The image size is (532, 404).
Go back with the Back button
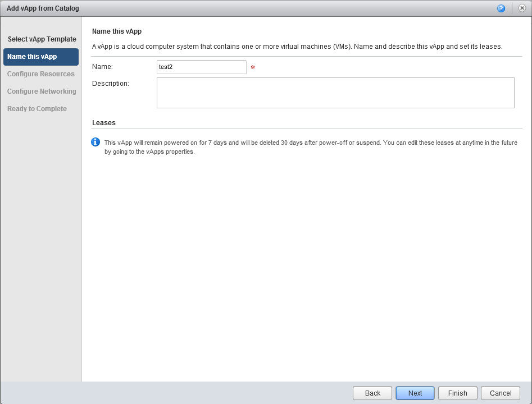click(372, 393)
